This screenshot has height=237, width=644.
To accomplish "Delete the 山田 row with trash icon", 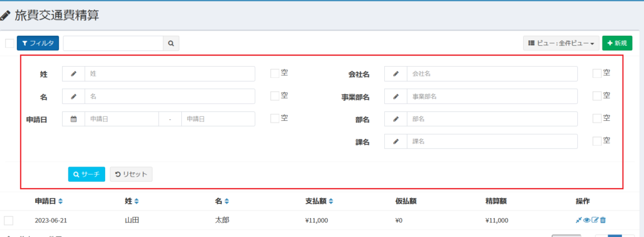I will (602, 220).
